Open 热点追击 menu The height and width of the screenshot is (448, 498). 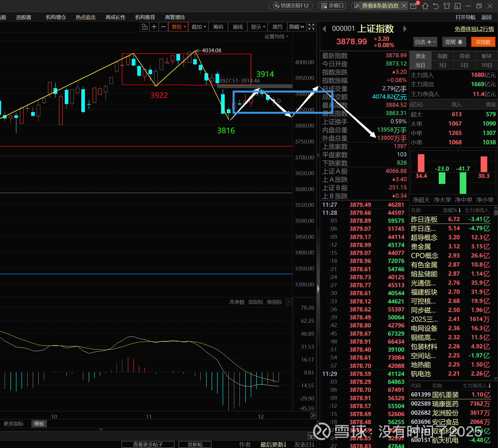pos(86,17)
